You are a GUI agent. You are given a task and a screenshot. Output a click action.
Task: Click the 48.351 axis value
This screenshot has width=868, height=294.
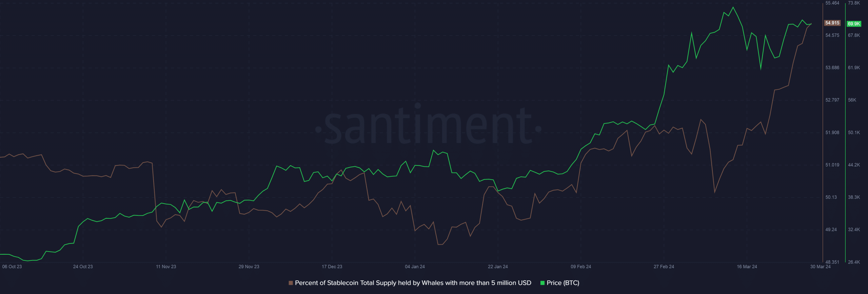point(832,262)
